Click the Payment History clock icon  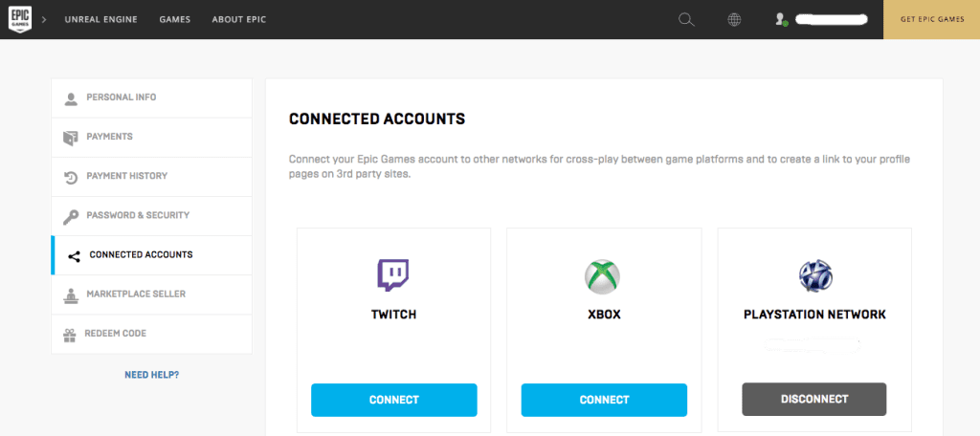point(71,177)
